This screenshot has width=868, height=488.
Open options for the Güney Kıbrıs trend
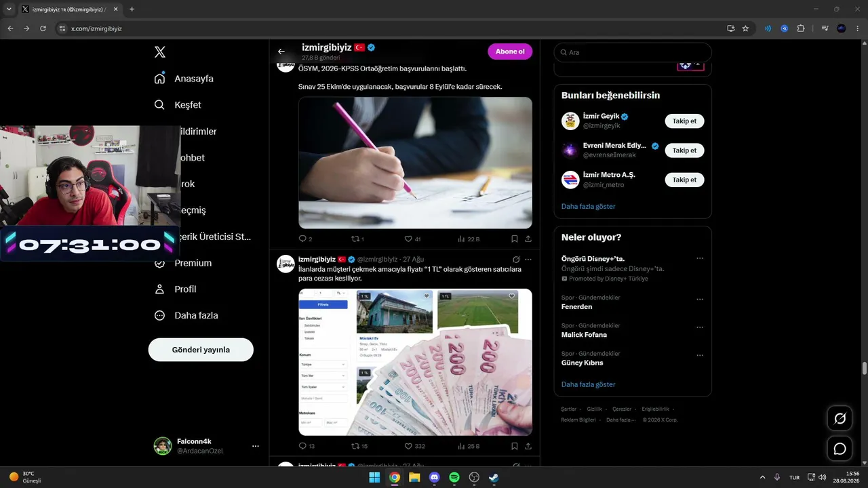tap(700, 356)
